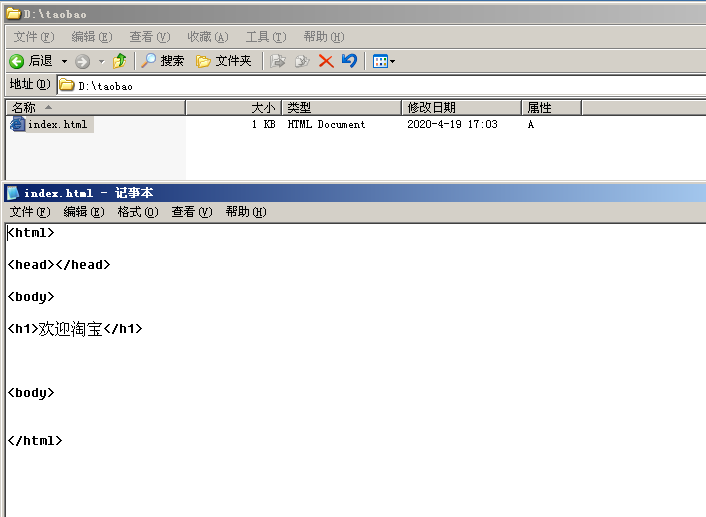Open Notepad's 格式(O) Format menu

tap(138, 211)
